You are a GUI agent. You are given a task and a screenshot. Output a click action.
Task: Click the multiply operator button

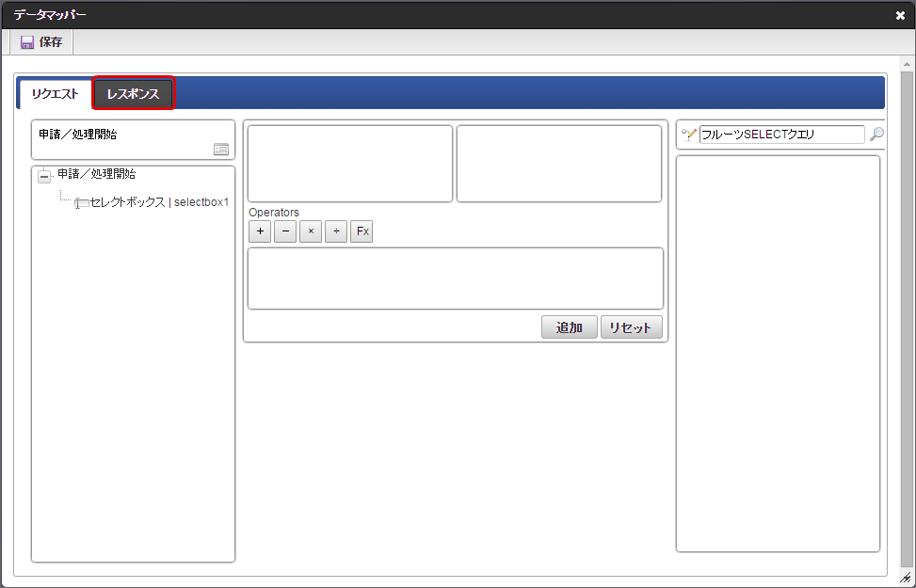311,231
